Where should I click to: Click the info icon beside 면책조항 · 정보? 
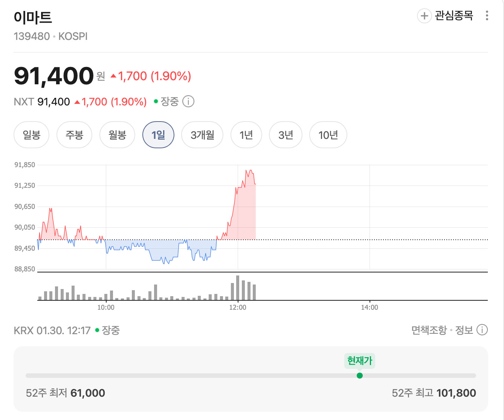(x=482, y=330)
